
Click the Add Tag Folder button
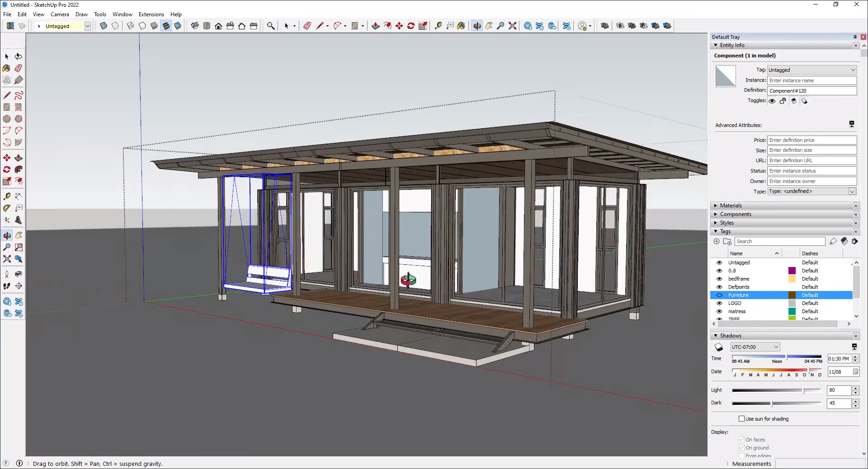tap(727, 242)
